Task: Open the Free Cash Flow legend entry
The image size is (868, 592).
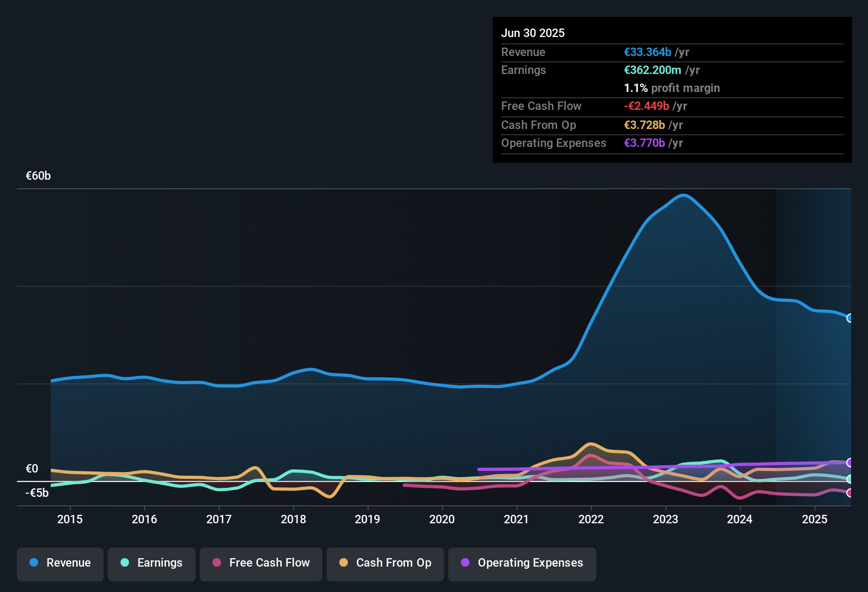Action: [261, 563]
